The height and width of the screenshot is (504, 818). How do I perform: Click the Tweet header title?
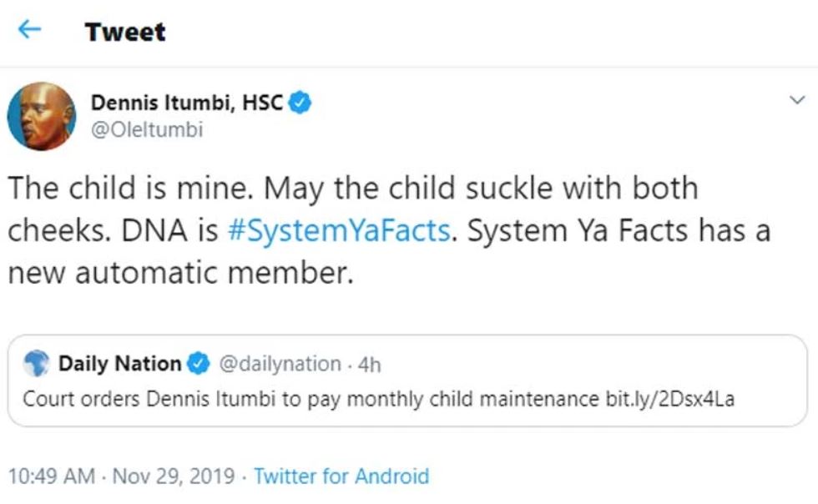tap(125, 32)
